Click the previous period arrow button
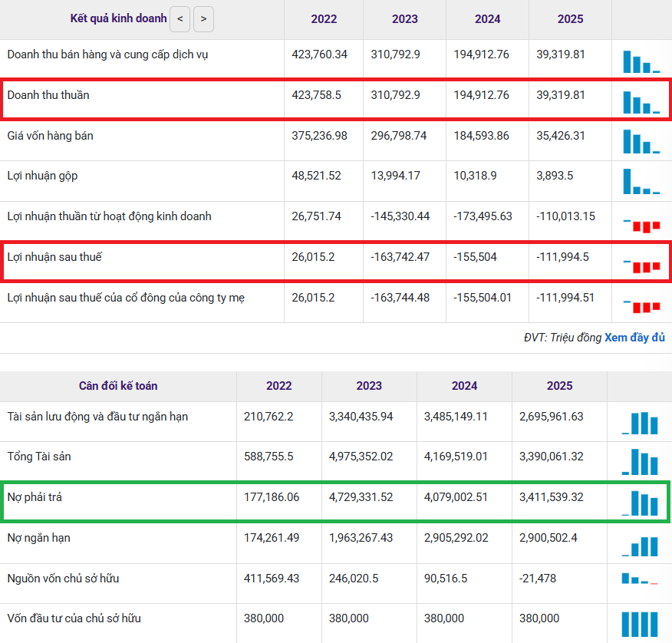 pos(180,18)
